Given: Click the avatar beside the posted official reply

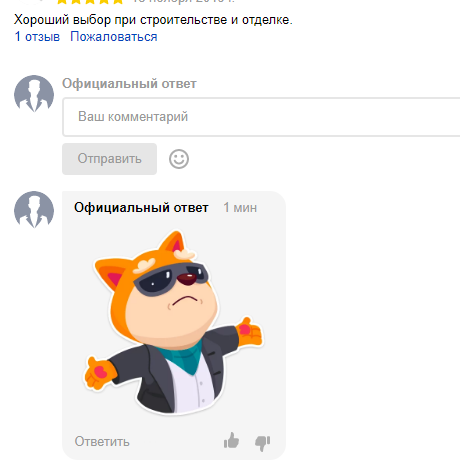Looking at the screenshot, I should (x=34, y=210).
